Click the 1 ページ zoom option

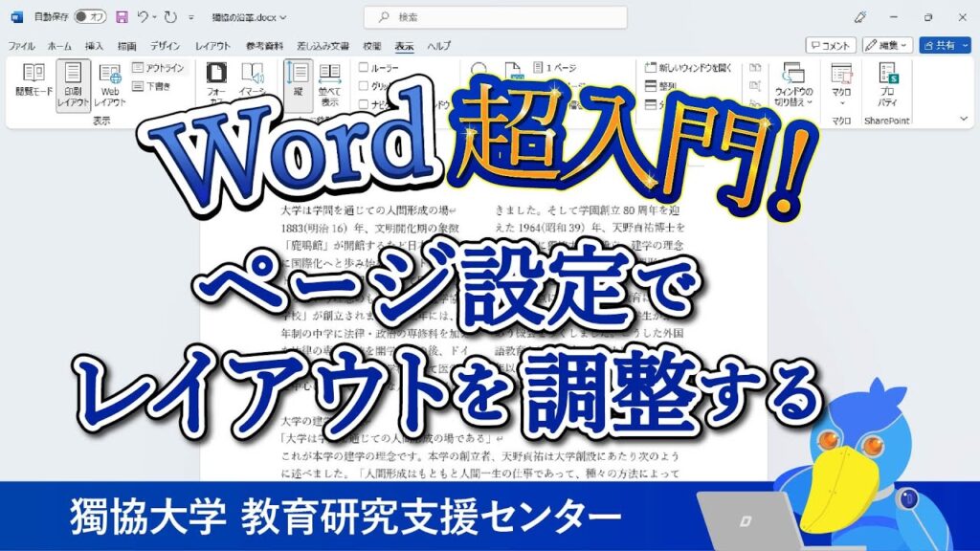point(555,68)
